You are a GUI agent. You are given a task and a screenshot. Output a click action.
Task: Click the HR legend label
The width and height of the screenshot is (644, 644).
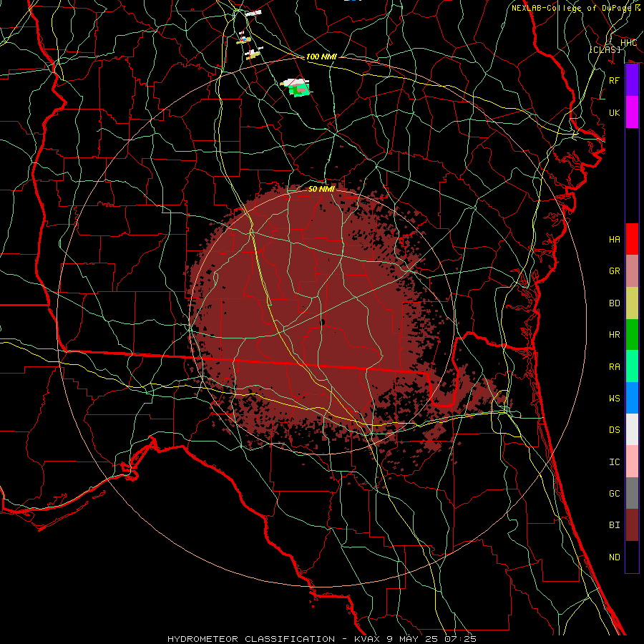click(x=615, y=334)
